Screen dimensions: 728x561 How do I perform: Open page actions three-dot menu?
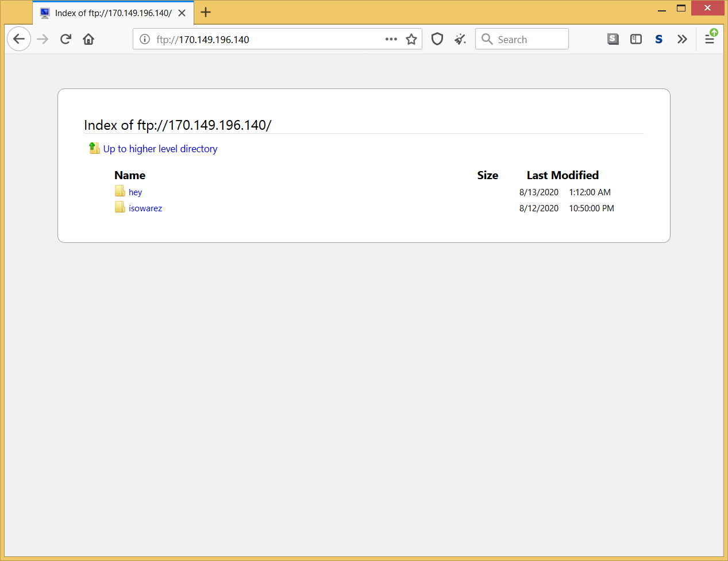391,39
